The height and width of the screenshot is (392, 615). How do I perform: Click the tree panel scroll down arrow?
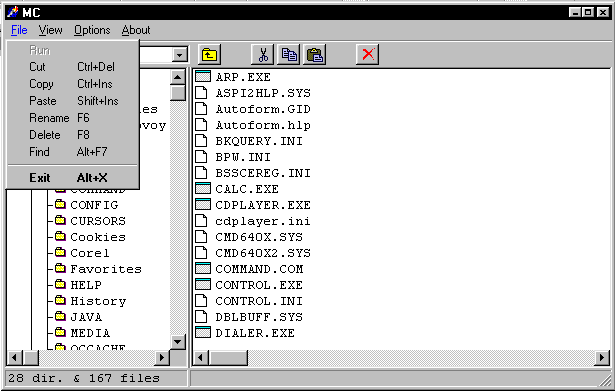click(178, 342)
